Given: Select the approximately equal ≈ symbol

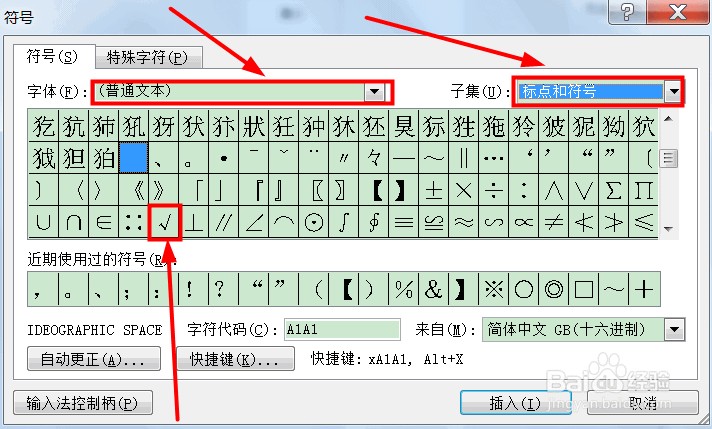Looking at the screenshot, I should (464, 222).
